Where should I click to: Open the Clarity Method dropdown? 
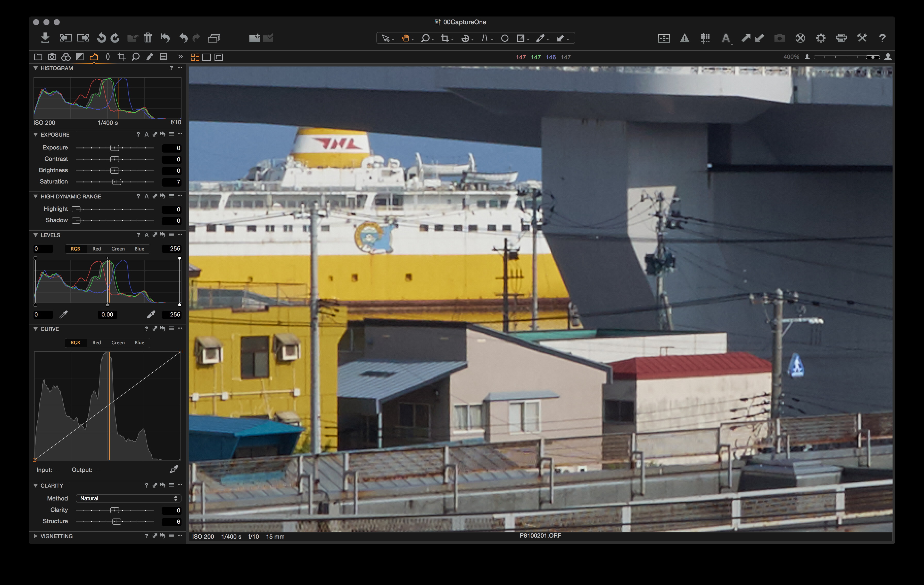pos(128,498)
